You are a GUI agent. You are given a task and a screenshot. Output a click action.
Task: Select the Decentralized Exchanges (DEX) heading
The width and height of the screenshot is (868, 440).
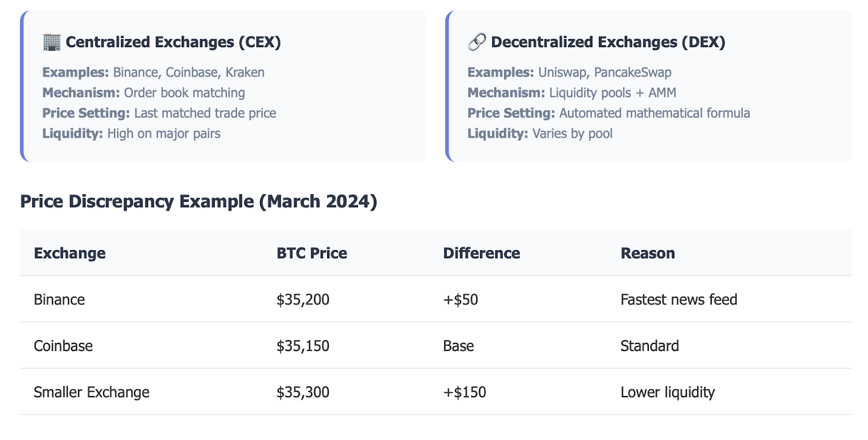coord(608,42)
